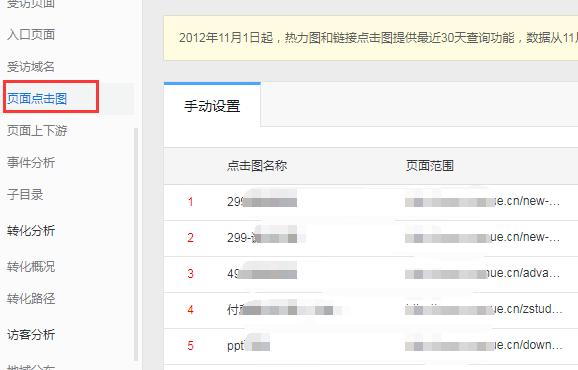Open click map row 1 name
The height and width of the screenshot is (370, 578).
click(x=262, y=202)
